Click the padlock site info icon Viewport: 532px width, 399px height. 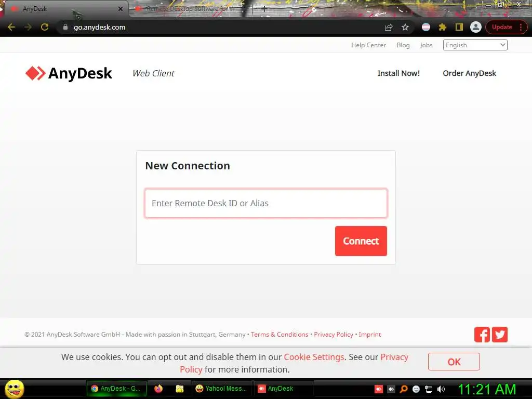pyautogui.click(x=65, y=27)
